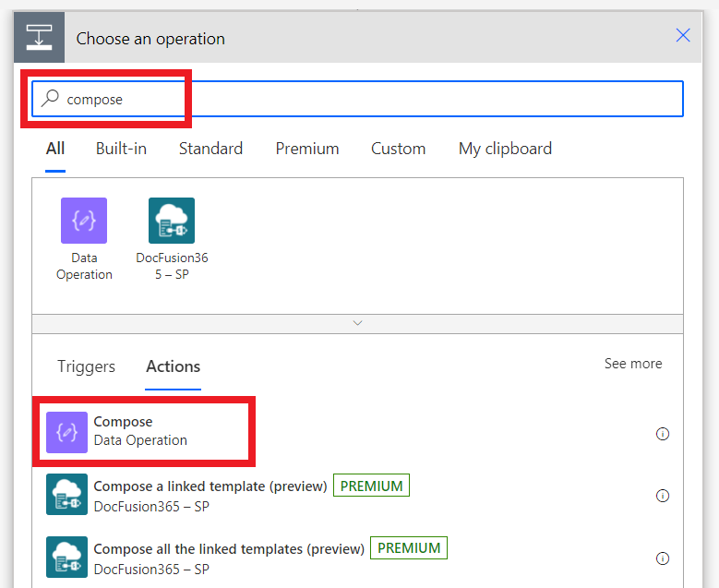Click the search magnifier icon
This screenshot has height=588, width=719.
[x=50, y=98]
